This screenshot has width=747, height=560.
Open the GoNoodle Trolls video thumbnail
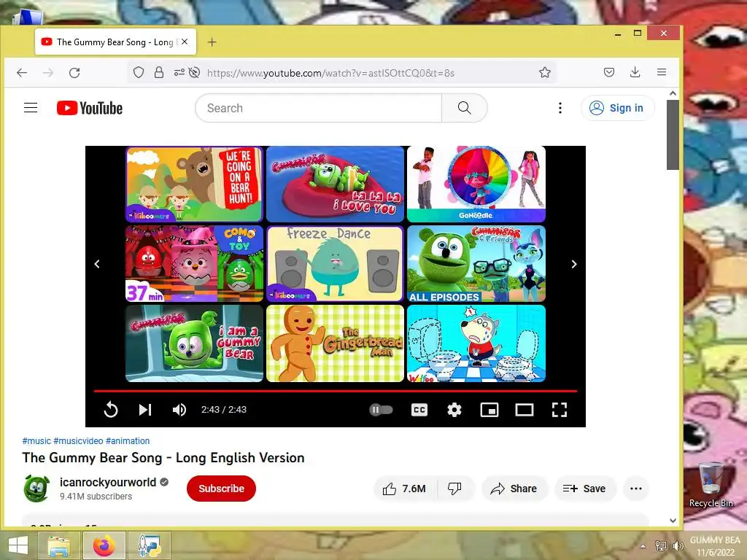(476, 184)
